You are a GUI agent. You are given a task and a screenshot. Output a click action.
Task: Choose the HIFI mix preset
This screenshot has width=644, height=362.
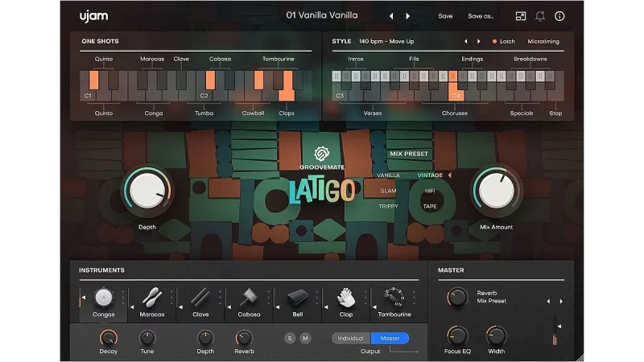pos(430,191)
